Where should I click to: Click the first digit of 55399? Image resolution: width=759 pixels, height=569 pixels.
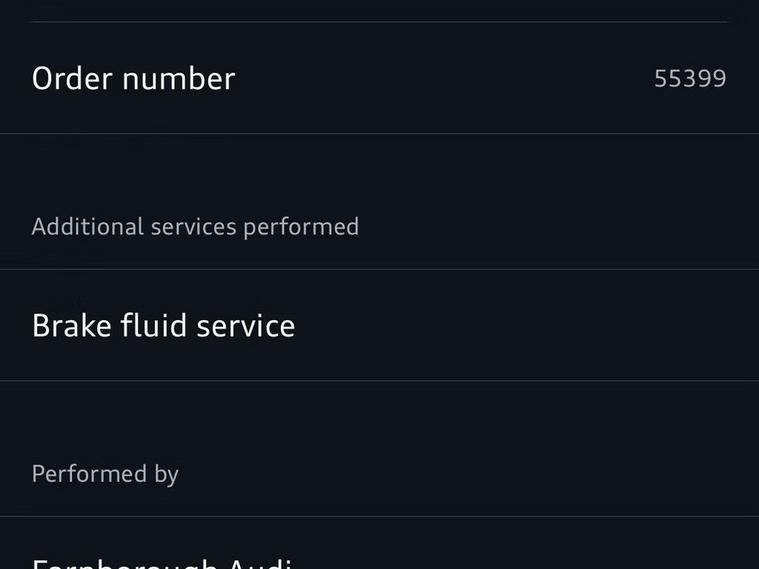pos(661,78)
